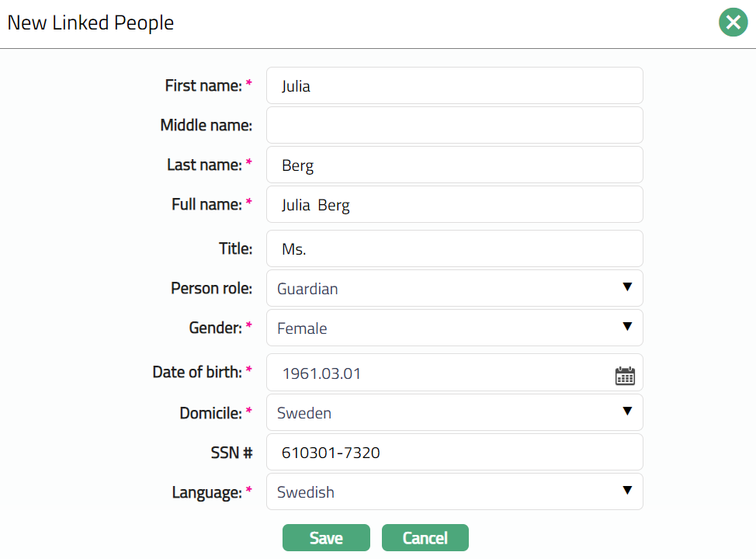Viewport: 756px width, 559px height.
Task: Click the "Person role:" label text
Action: coord(211,289)
